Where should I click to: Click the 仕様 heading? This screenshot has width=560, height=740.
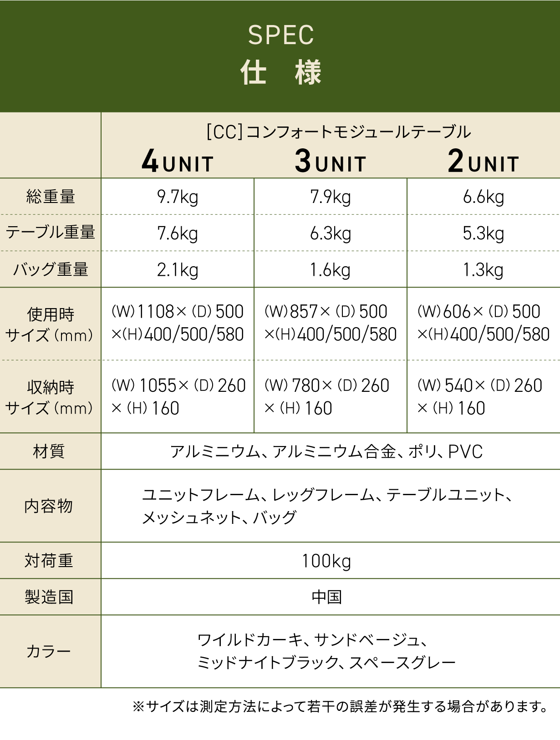click(x=280, y=72)
